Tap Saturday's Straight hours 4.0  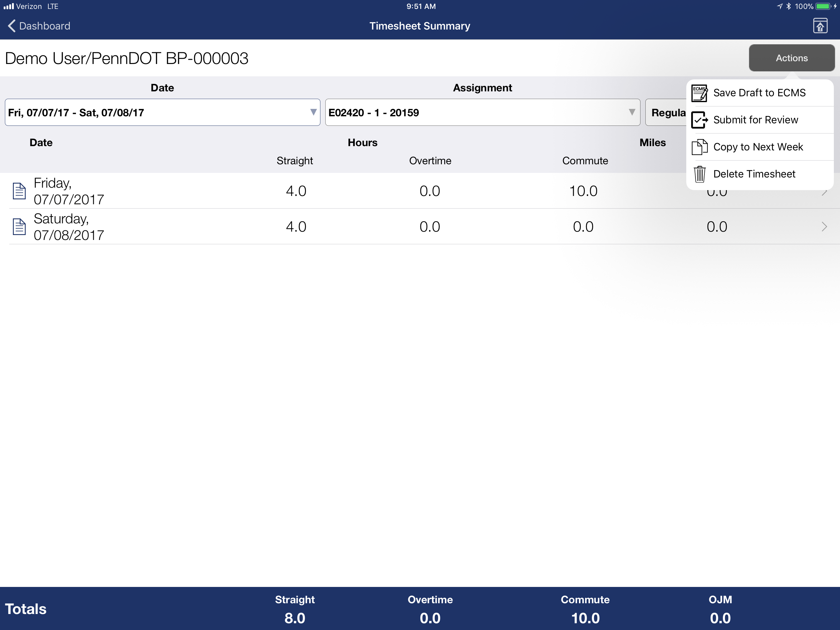pos(296,226)
